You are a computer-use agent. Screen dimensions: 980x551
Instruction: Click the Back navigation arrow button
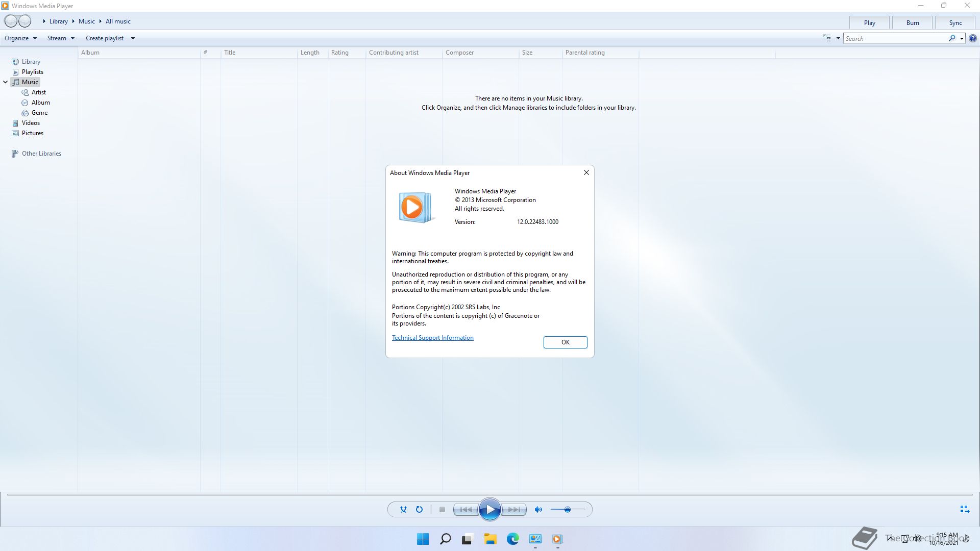click(x=11, y=21)
